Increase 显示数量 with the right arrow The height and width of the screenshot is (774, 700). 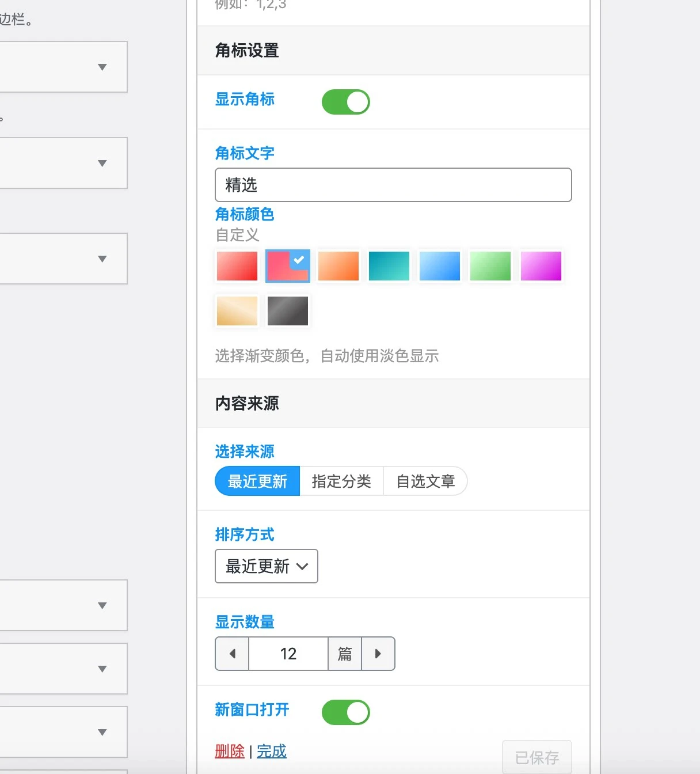coord(378,654)
